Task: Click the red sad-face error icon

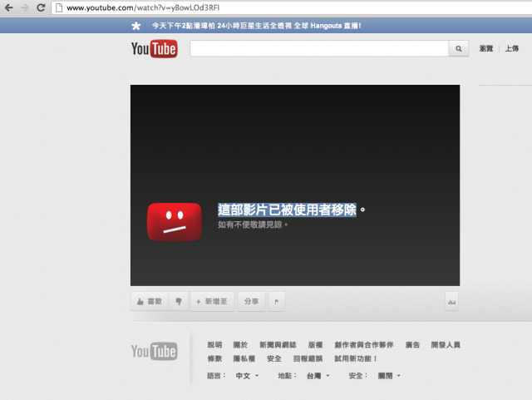Action: (x=175, y=222)
